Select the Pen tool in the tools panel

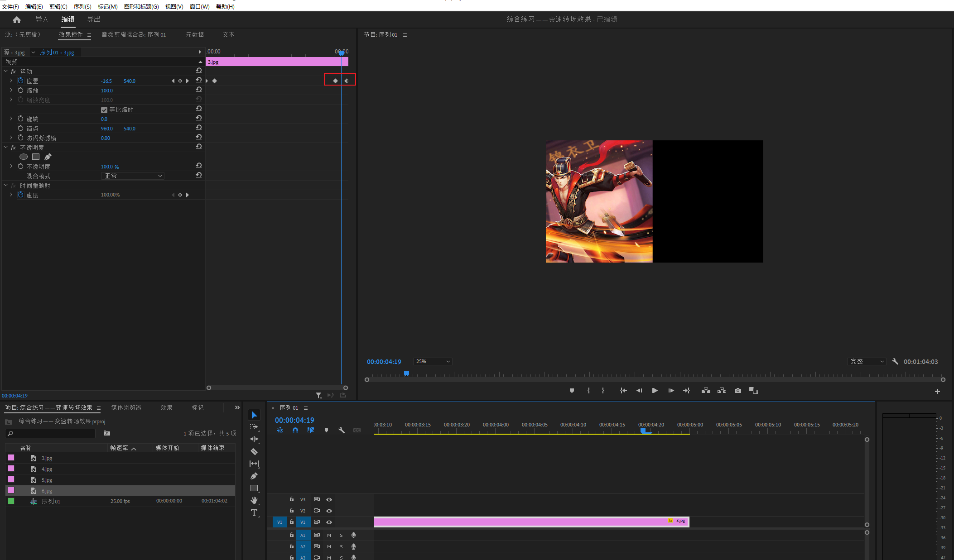coord(254,476)
